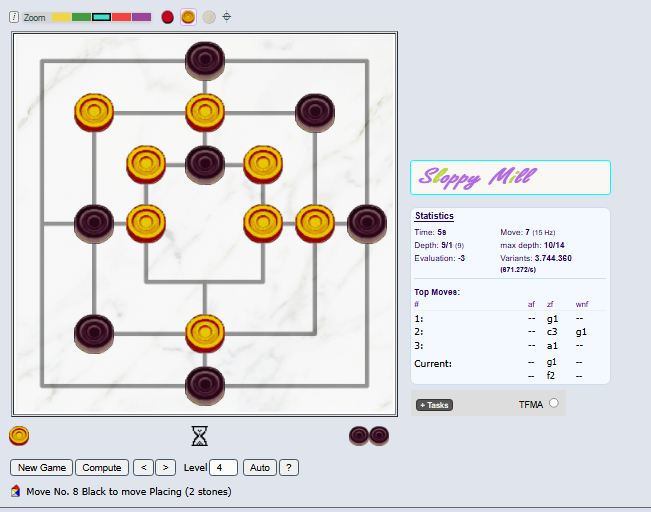Viewport: 651px width, 512px height.
Task: Click yellow stone at top middle of middle square
Action: pyautogui.click(x=205, y=113)
